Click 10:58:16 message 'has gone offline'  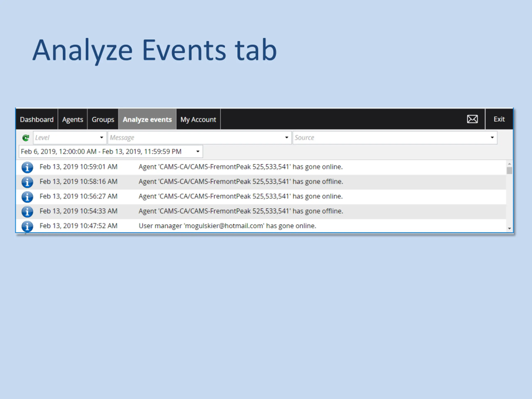click(x=241, y=182)
